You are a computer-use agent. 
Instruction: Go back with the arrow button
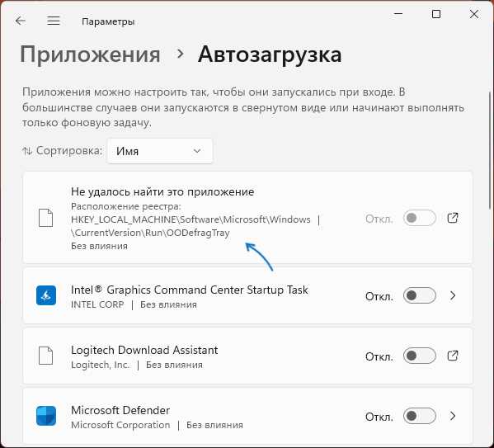[21, 21]
